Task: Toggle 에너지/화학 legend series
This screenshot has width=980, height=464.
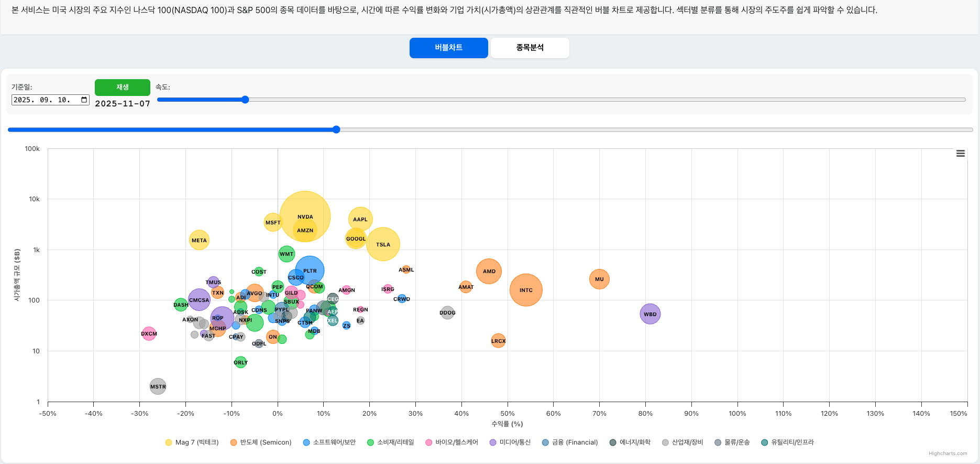Action: pos(630,443)
